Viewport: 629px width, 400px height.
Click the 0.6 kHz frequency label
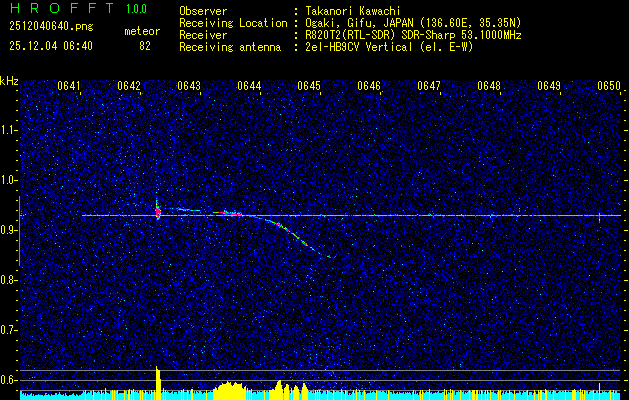[x=8, y=380]
